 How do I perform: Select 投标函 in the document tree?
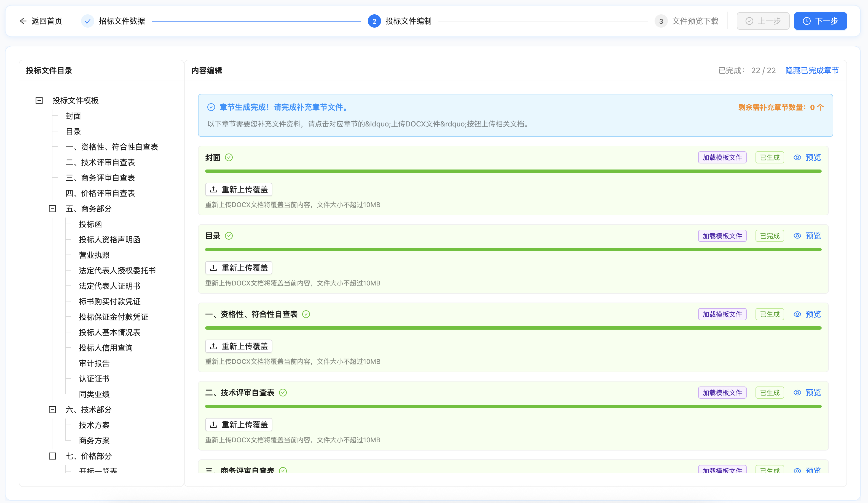pos(90,224)
